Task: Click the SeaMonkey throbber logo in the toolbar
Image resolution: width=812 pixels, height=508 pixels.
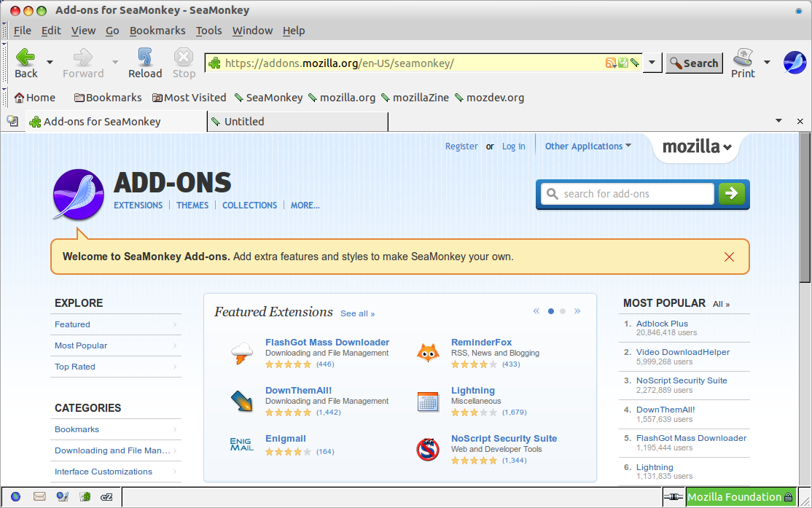Action: tap(795, 63)
